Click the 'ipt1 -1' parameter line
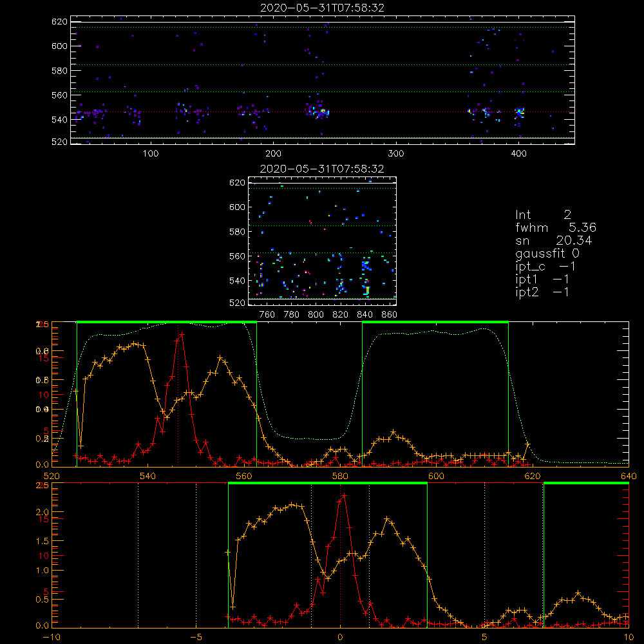The image size is (644, 644). pyautogui.click(x=542, y=279)
